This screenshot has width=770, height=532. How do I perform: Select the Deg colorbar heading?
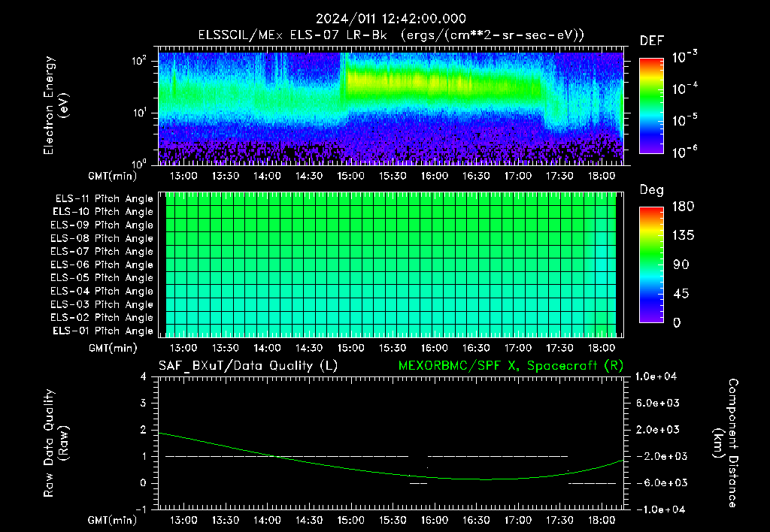(652, 190)
